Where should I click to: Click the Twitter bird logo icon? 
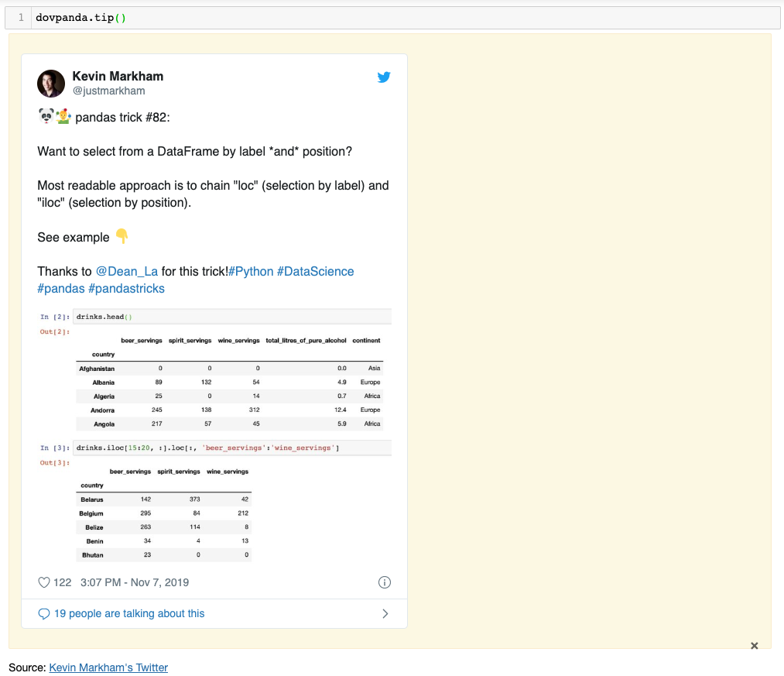tap(384, 77)
